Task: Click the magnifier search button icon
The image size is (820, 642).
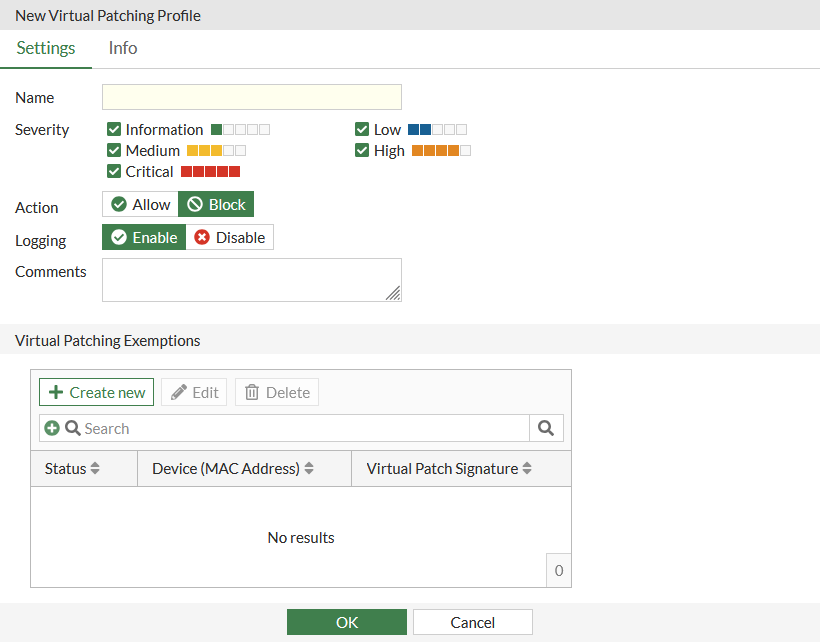Action: pyautogui.click(x=546, y=428)
